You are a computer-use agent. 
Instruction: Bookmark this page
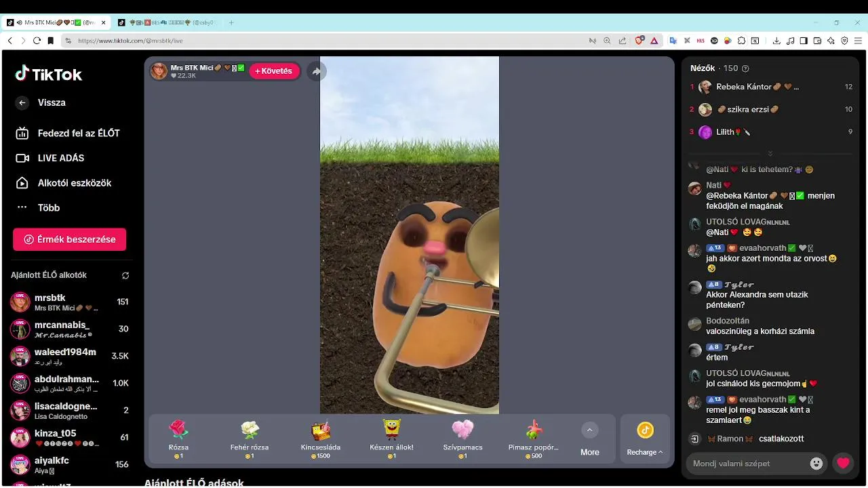tap(51, 41)
